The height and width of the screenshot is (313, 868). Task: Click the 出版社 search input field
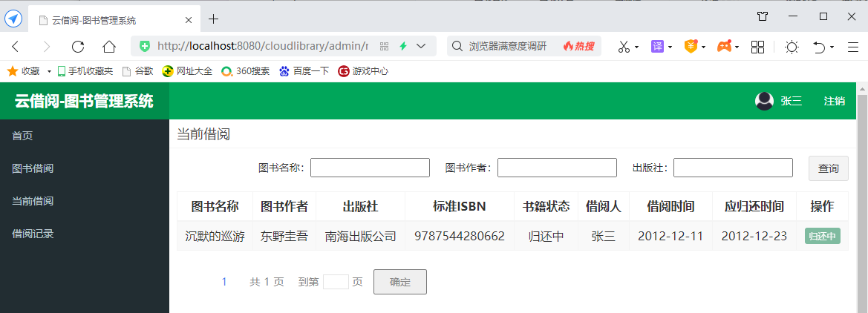(733, 168)
